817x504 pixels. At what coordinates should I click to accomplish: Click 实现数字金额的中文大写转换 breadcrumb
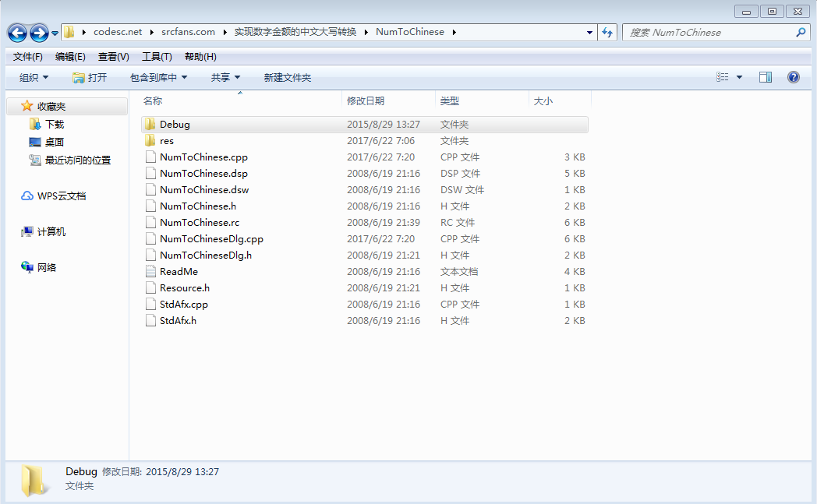tap(295, 32)
